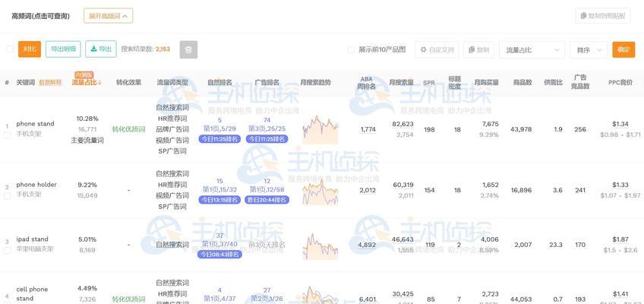Click the 今日08:43排名 badge
Screen dimensions: 644x304
[219, 255]
